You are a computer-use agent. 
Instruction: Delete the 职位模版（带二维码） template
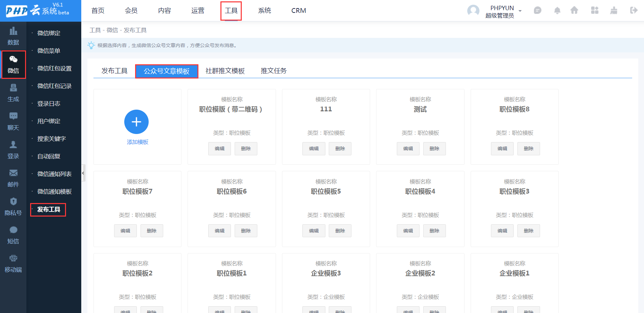[246, 149]
